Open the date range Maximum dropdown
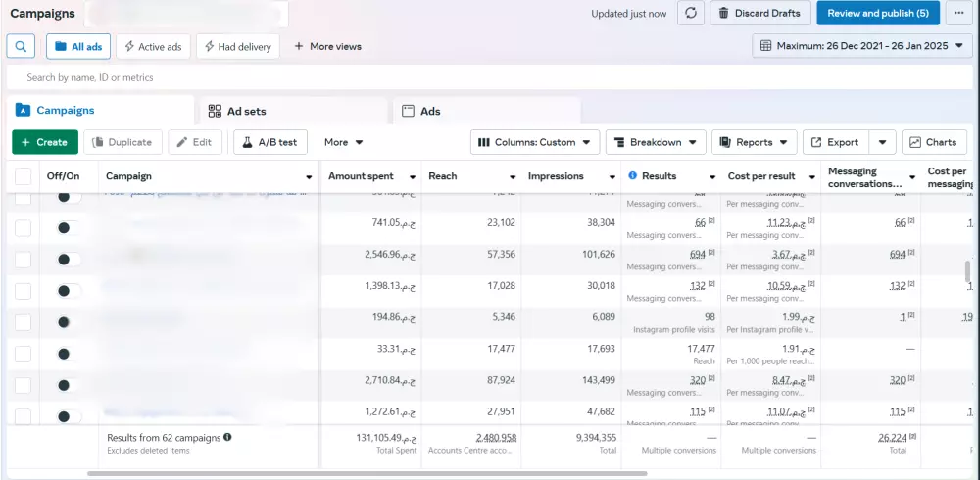This screenshot has width=980, height=480. (x=861, y=46)
